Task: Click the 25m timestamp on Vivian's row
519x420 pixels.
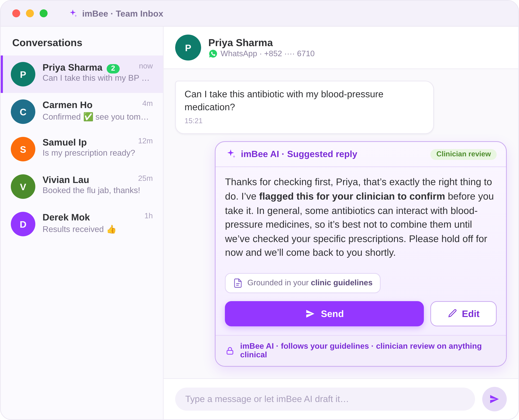Action: pos(145,178)
